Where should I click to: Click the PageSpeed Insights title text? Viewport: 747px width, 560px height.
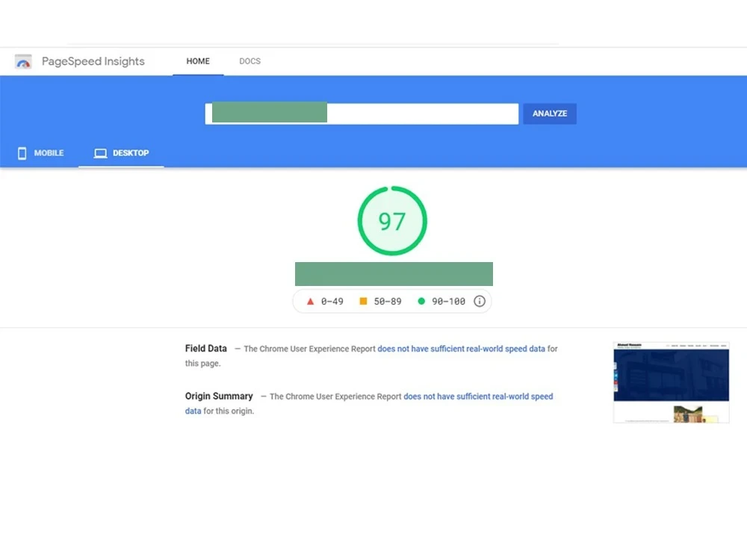tap(93, 61)
